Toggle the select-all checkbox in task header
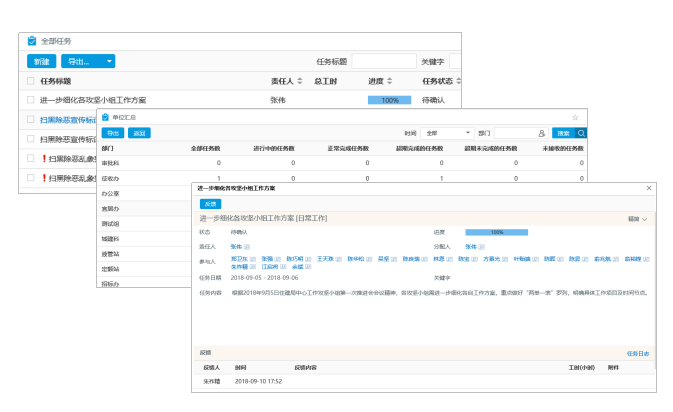Viewport: 673px width, 412px height. (31, 81)
